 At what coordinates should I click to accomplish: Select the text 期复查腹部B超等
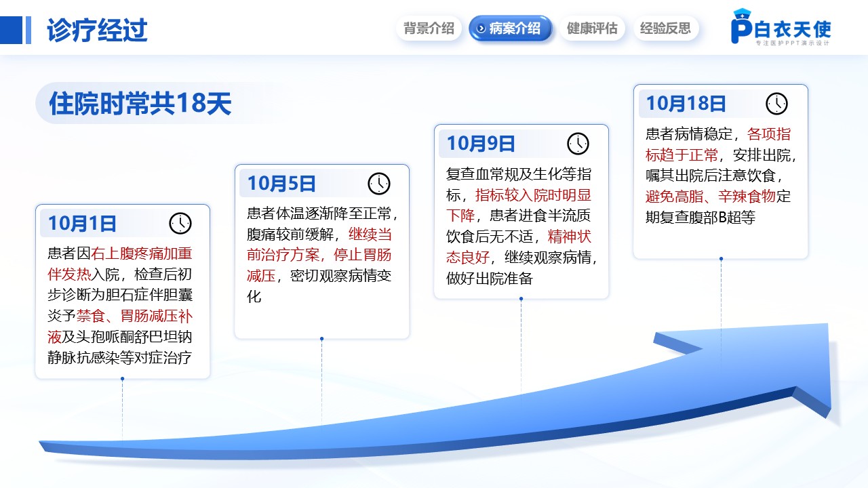(x=701, y=218)
